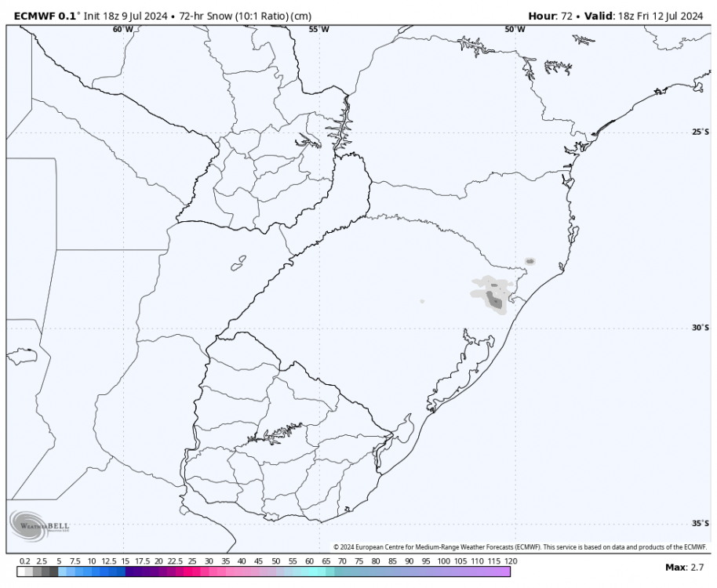Click the 60°W longitude label

(123, 30)
